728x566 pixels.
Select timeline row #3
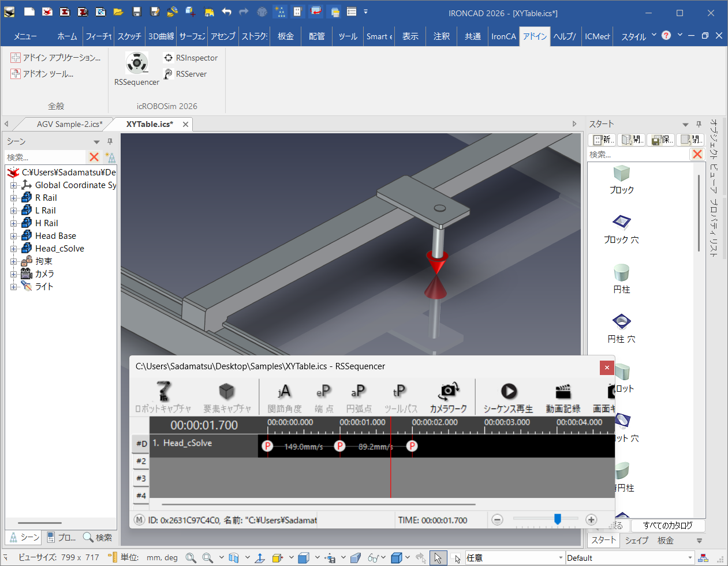141,478
